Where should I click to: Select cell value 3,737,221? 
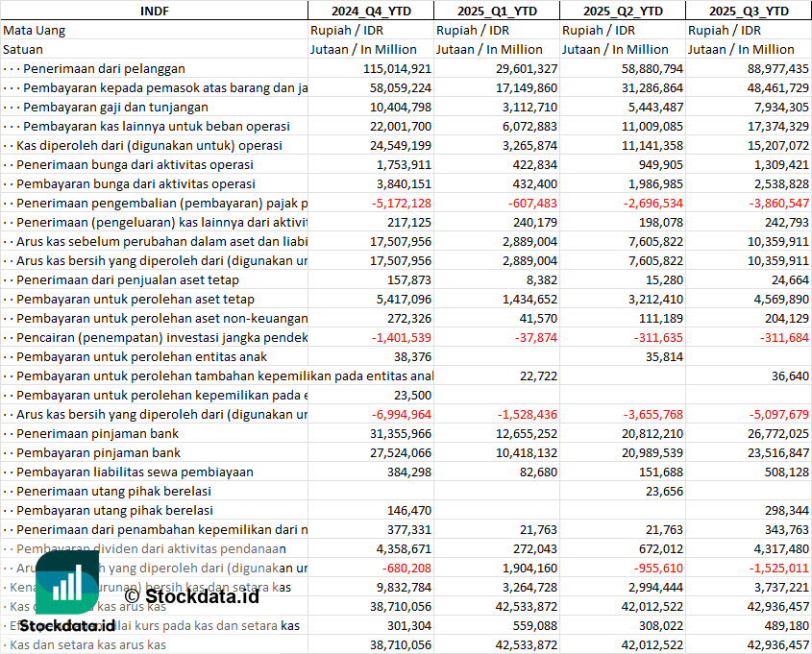coord(781,586)
